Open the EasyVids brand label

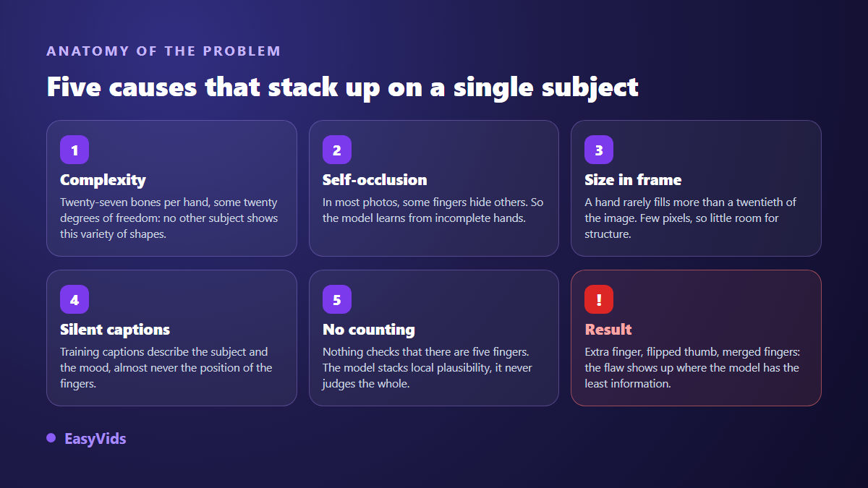click(x=95, y=439)
